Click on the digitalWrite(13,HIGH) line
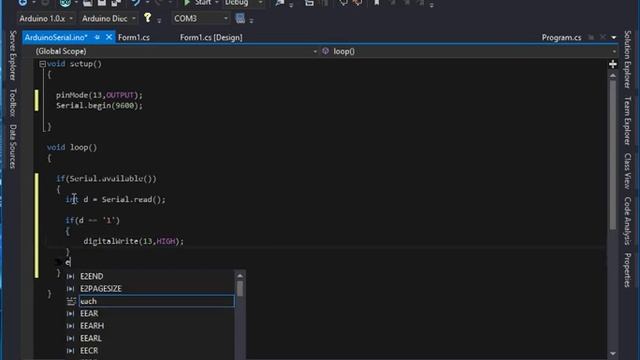Screen dimensions: 640x360 pos(133,241)
